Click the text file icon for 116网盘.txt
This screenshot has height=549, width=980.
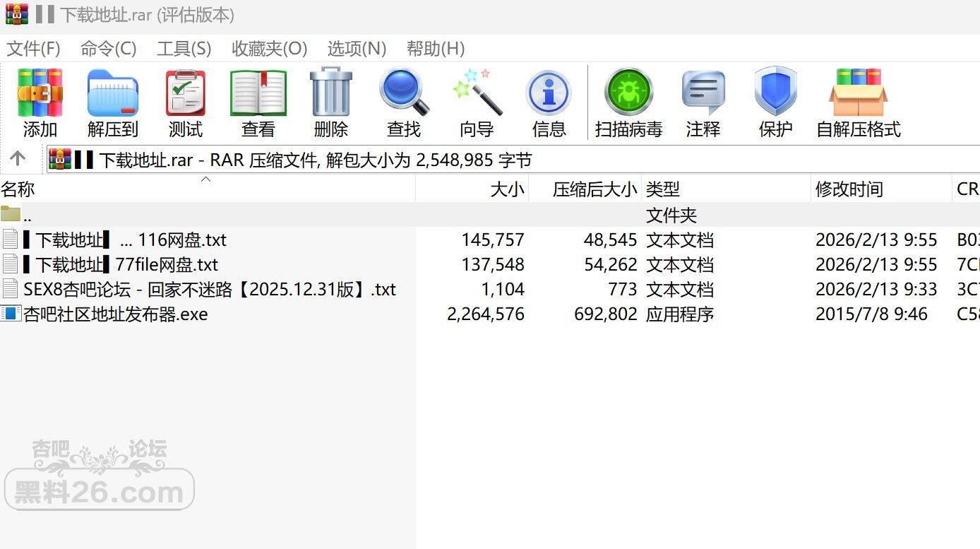tap(11, 240)
